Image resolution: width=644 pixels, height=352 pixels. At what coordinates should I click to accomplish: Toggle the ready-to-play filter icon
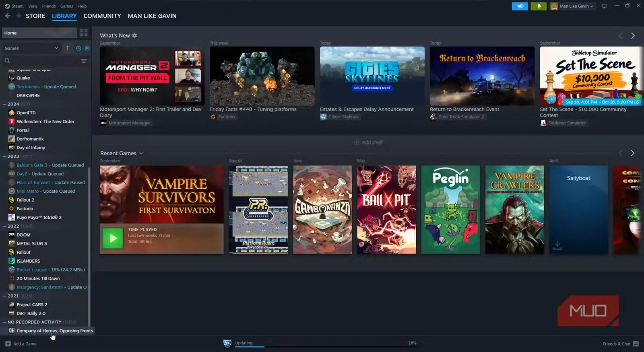pyautogui.click(x=87, y=48)
